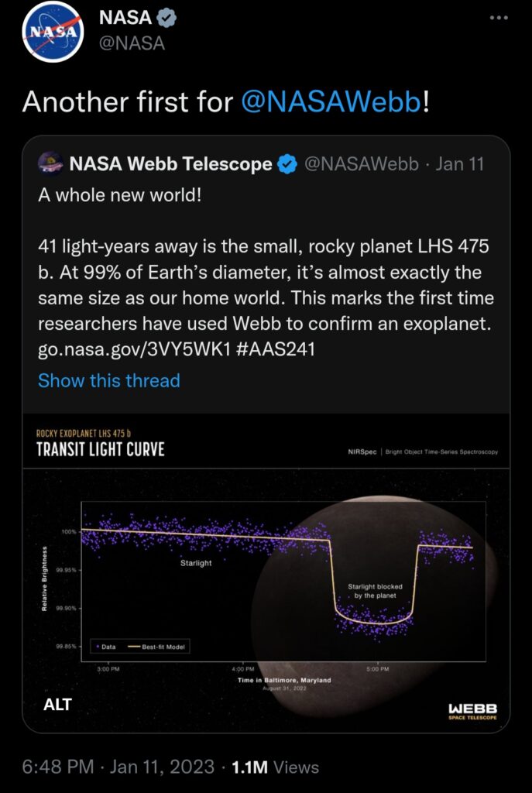
Task: Click the 'Another first for' tweet text
Action: 128,103
